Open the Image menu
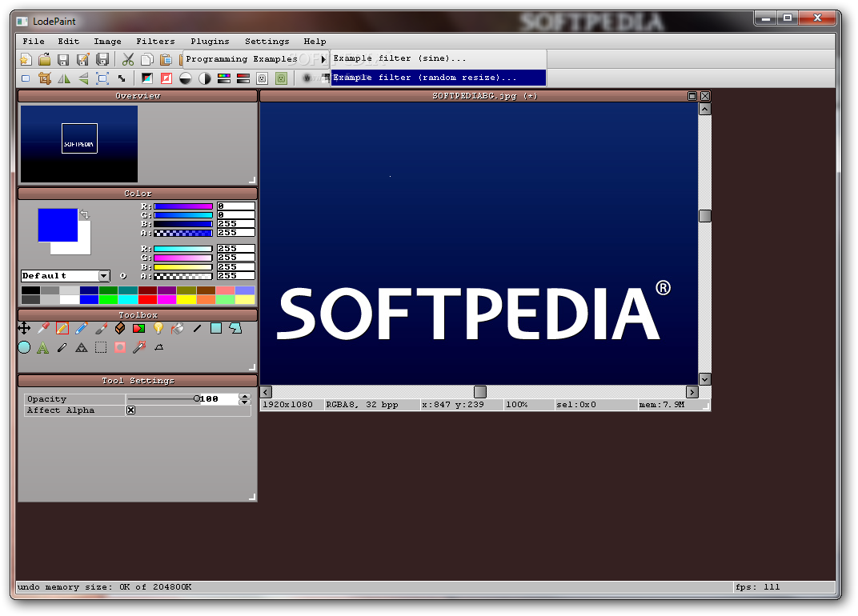 coord(108,41)
